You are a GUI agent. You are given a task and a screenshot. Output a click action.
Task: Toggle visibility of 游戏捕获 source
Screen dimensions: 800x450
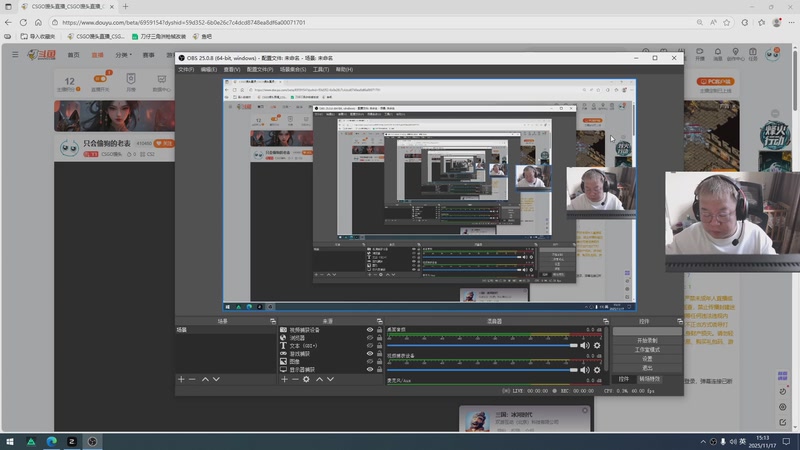[x=370, y=353]
